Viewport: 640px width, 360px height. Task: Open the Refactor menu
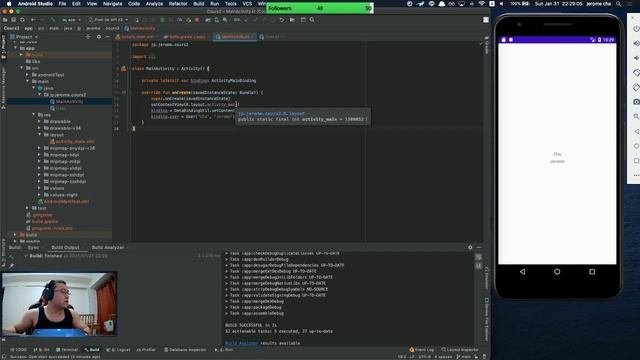pos(178,4)
